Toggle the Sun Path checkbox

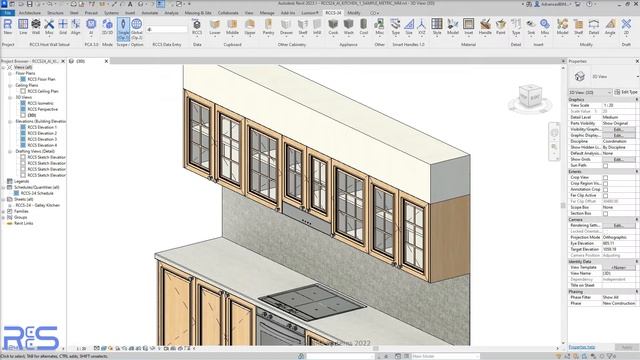pyautogui.click(x=605, y=166)
